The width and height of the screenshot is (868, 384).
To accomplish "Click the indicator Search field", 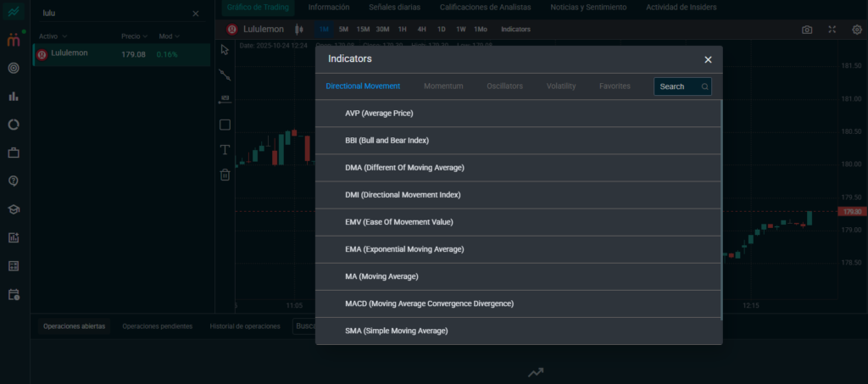I will tap(676, 86).
